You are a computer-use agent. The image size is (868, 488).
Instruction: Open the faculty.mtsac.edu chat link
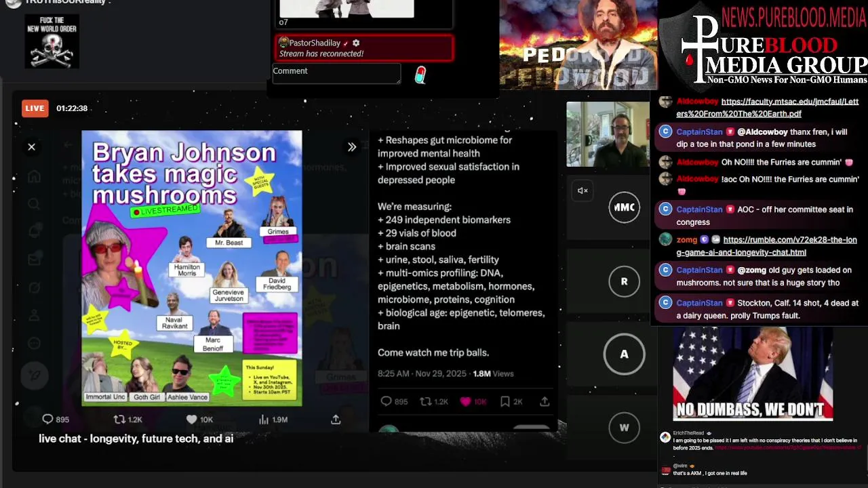pyautogui.click(x=767, y=108)
